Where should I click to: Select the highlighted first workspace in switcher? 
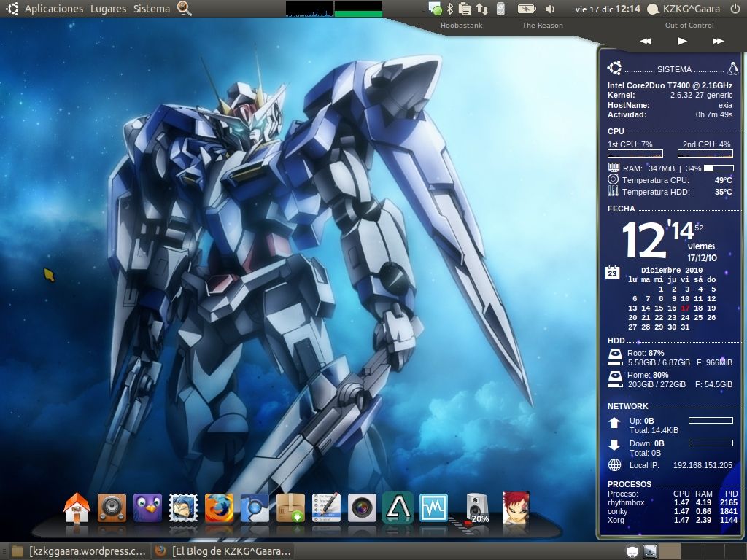(670, 551)
